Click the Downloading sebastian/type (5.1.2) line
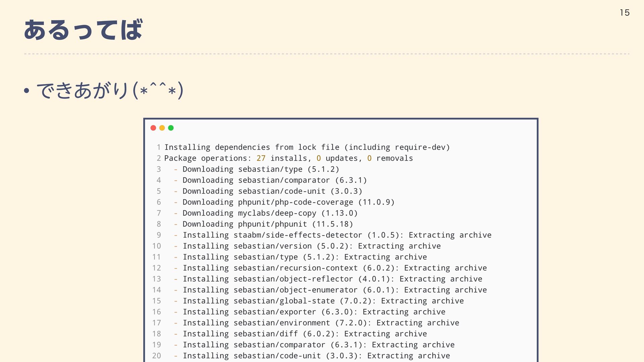Screen dimensions: 644x362 pos(261,169)
